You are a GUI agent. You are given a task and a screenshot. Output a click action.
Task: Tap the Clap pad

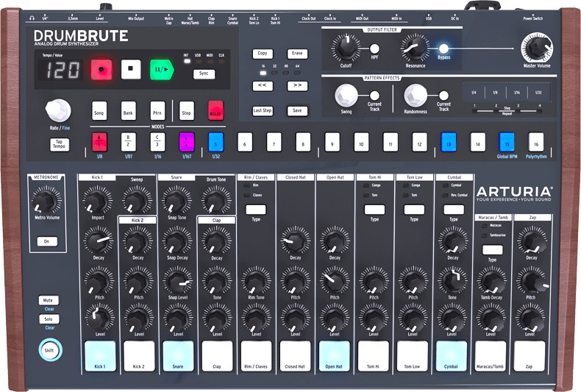[217, 356]
